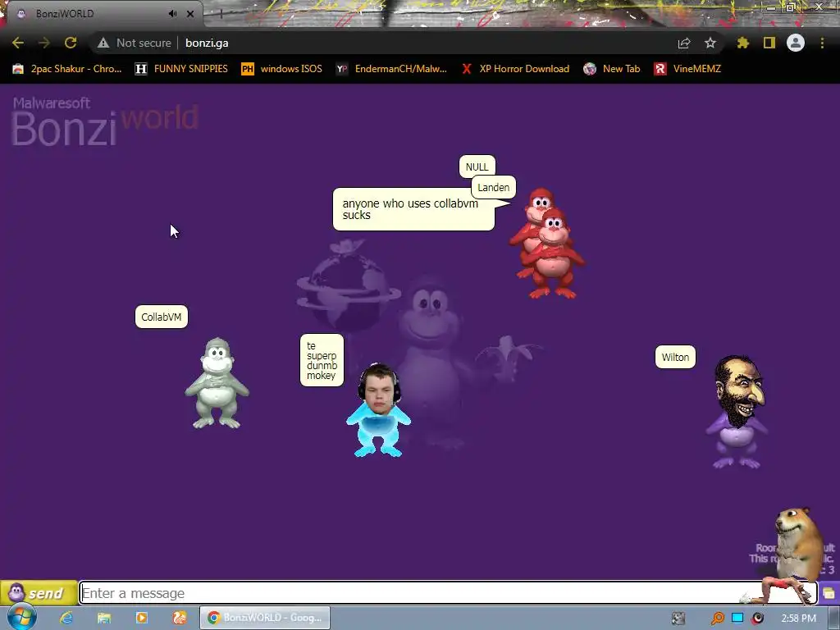Click the browser forward arrow

pyautogui.click(x=44, y=43)
